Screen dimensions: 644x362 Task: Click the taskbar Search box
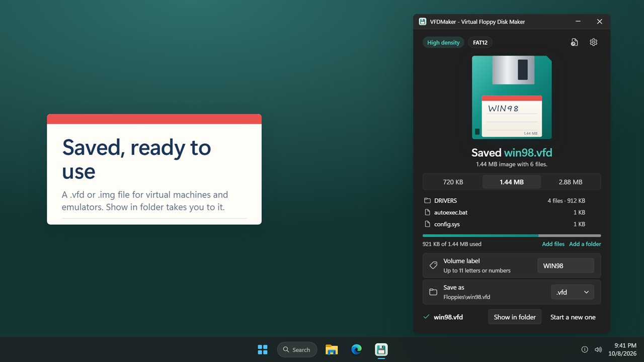coord(297,349)
